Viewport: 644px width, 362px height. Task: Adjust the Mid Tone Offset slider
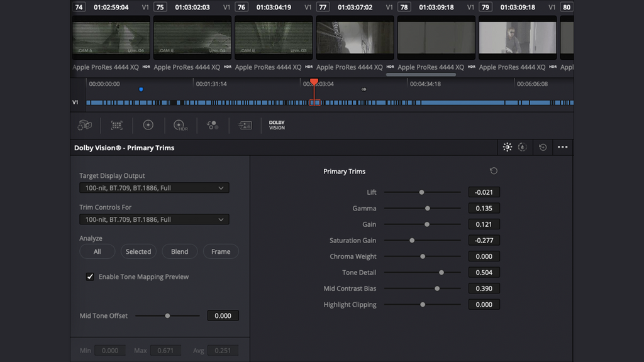pos(167,315)
